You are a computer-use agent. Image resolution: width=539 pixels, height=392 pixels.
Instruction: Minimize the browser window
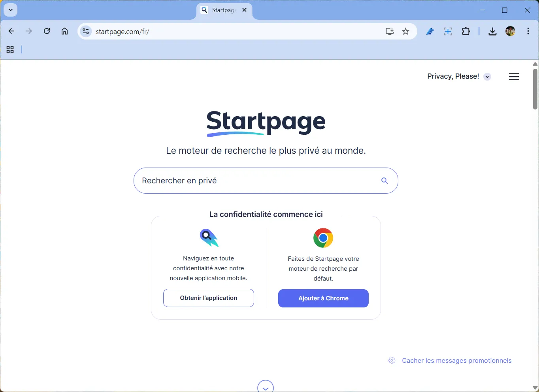click(482, 10)
